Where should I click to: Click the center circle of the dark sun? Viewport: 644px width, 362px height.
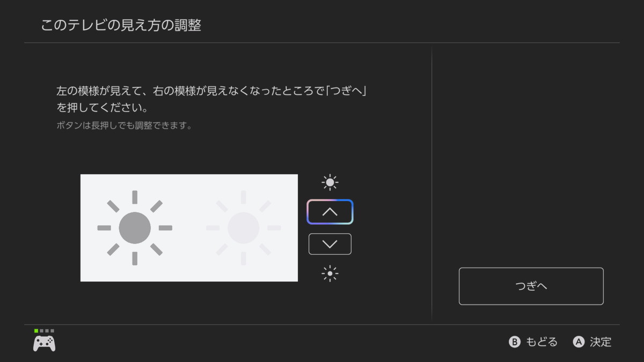(135, 228)
